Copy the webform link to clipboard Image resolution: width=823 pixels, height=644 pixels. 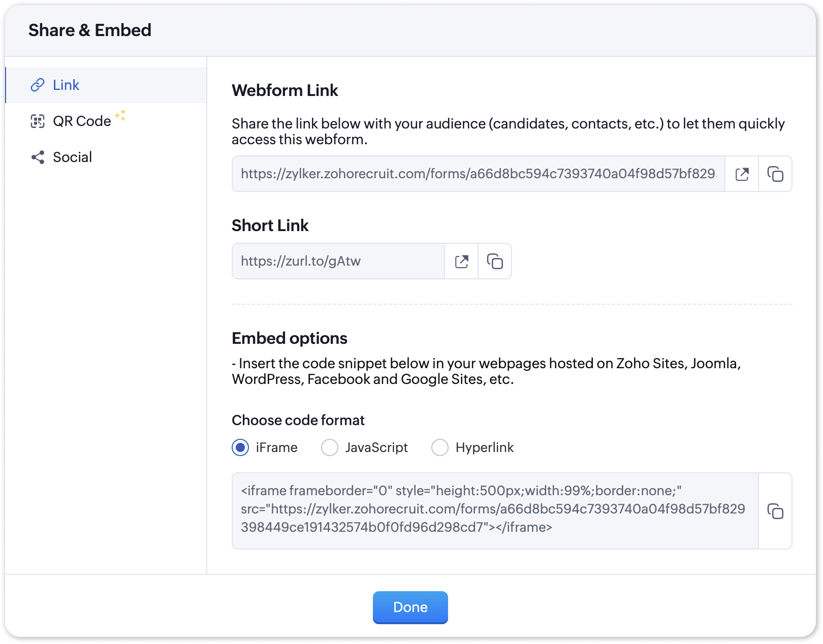(x=775, y=174)
